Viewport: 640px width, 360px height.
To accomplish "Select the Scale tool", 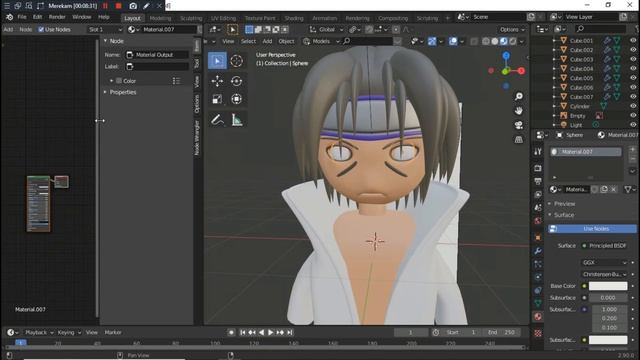I will (217, 99).
